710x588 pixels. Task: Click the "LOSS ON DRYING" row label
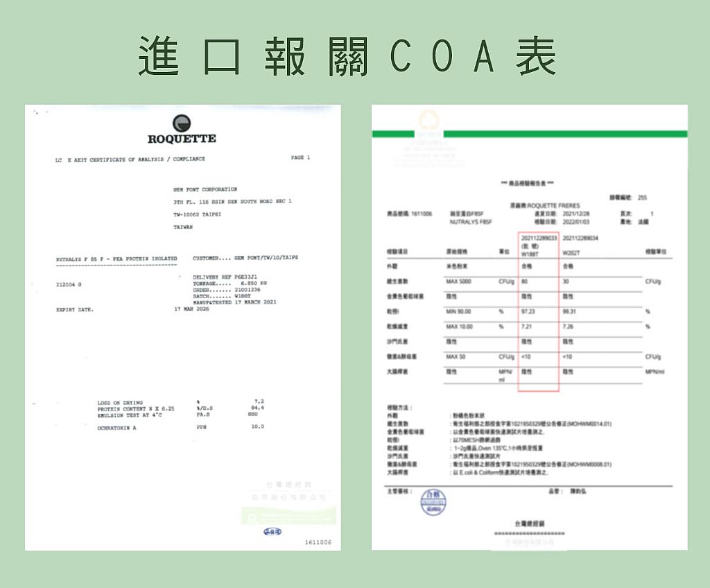120,403
